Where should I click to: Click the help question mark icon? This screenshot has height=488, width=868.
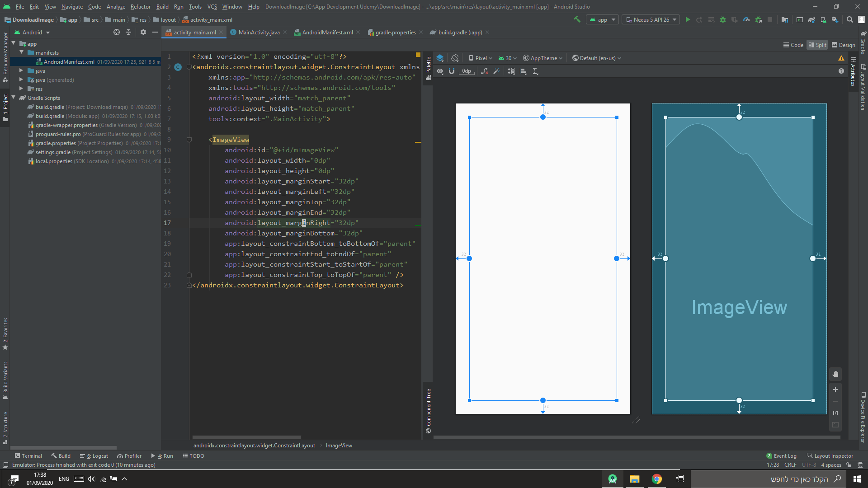(841, 71)
